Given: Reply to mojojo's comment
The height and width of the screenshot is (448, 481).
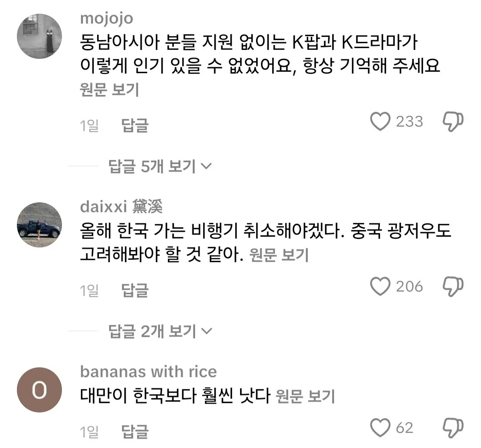Looking at the screenshot, I should tap(135, 125).
